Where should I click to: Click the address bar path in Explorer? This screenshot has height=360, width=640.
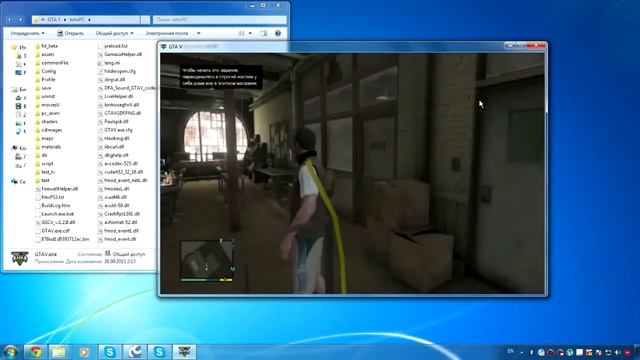tap(86, 20)
